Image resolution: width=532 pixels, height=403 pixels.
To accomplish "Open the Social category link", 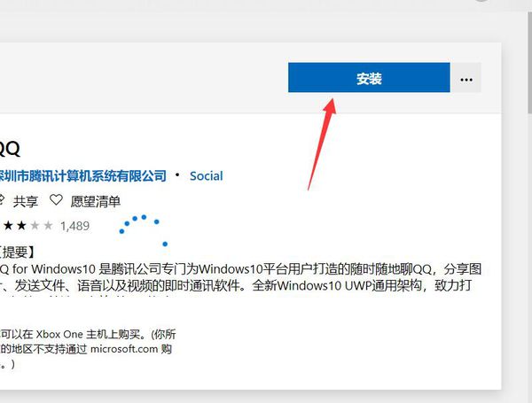I will [206, 176].
